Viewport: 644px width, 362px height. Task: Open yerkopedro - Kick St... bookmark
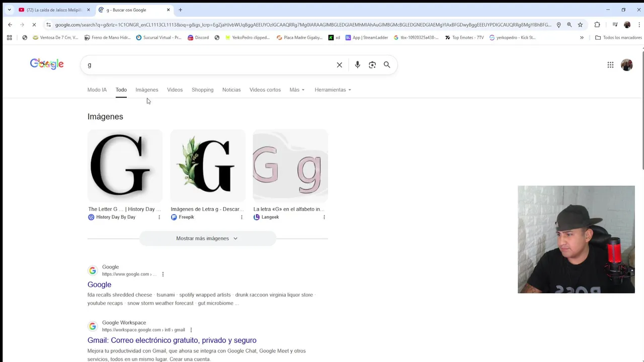tap(512, 37)
